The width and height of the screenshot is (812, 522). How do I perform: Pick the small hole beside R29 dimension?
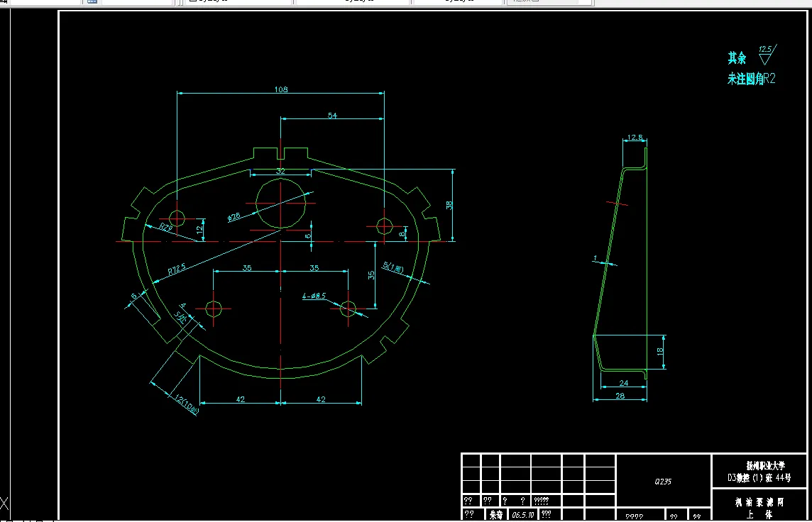pos(177,218)
